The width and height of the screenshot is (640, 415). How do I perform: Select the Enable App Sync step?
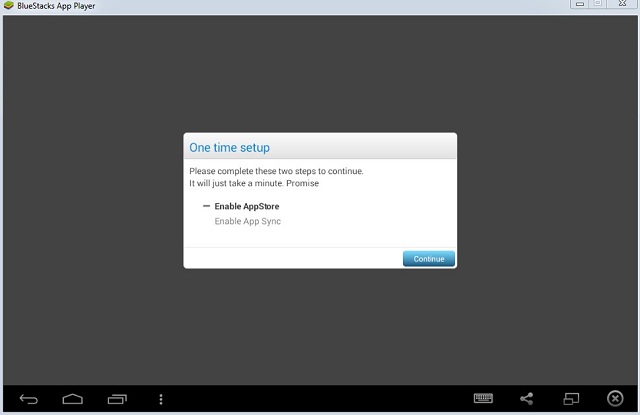pos(247,221)
